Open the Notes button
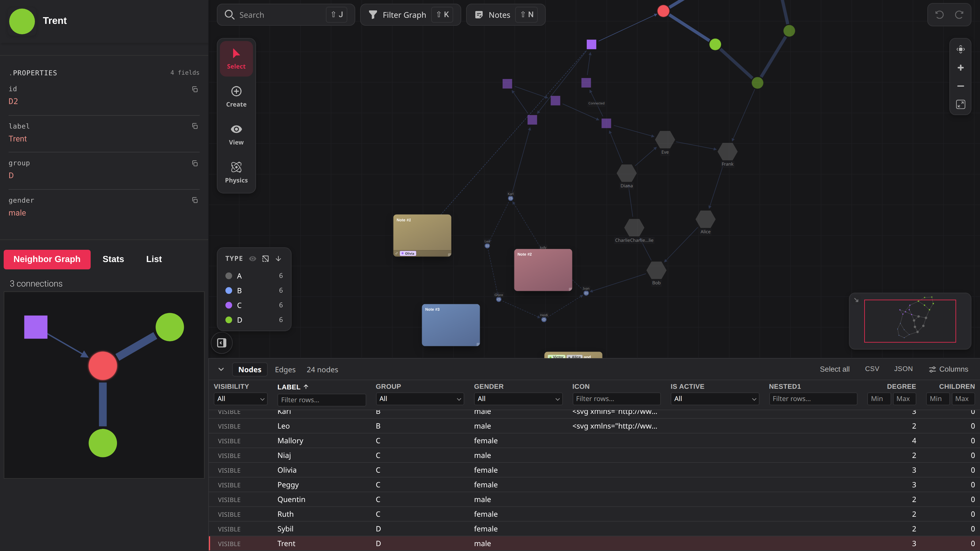 pos(506,15)
